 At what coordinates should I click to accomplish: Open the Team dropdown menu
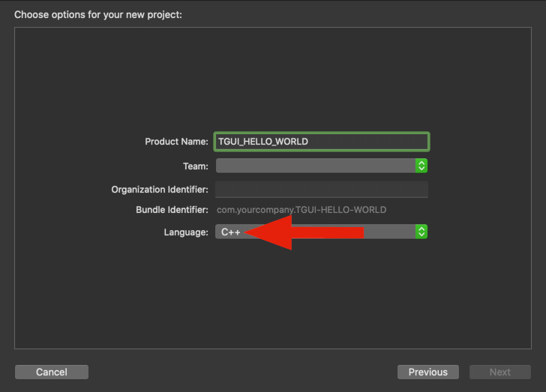(322, 166)
